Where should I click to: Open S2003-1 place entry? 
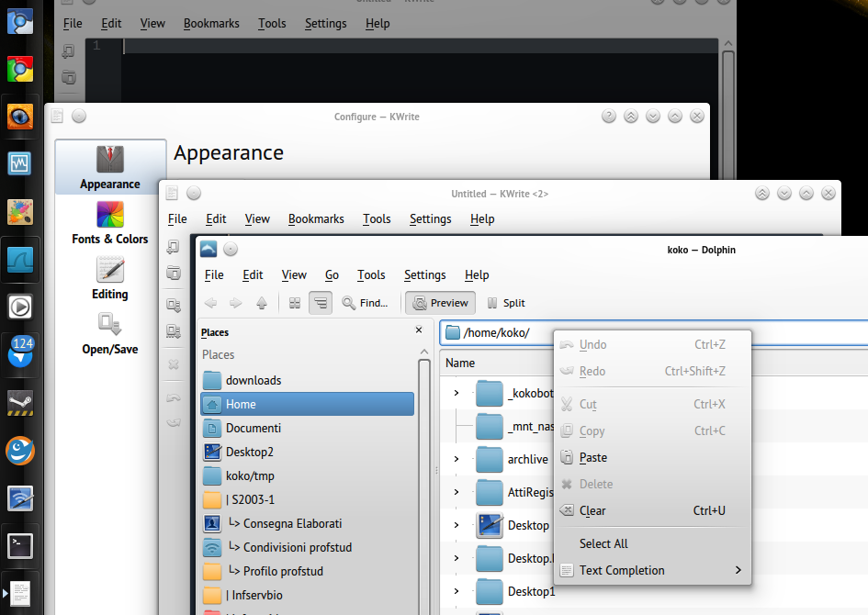[307, 499]
